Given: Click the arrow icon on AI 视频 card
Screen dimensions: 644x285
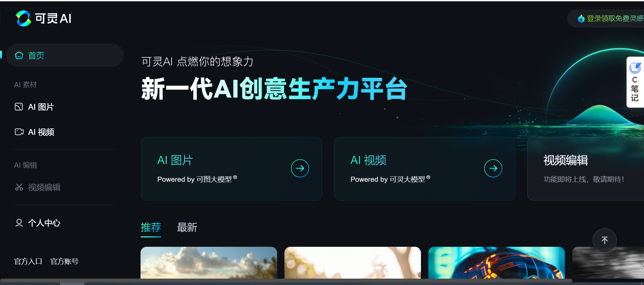Looking at the screenshot, I should 493,168.
